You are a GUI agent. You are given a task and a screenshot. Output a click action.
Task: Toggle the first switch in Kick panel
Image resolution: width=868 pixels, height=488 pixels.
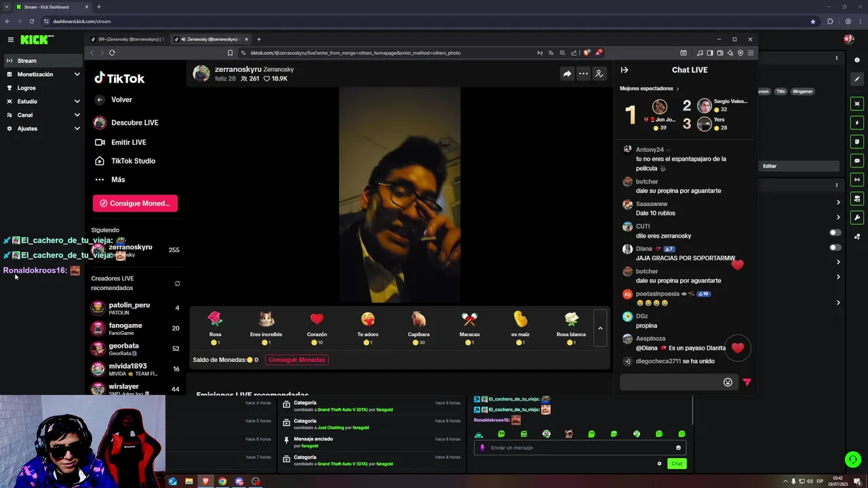click(835, 232)
